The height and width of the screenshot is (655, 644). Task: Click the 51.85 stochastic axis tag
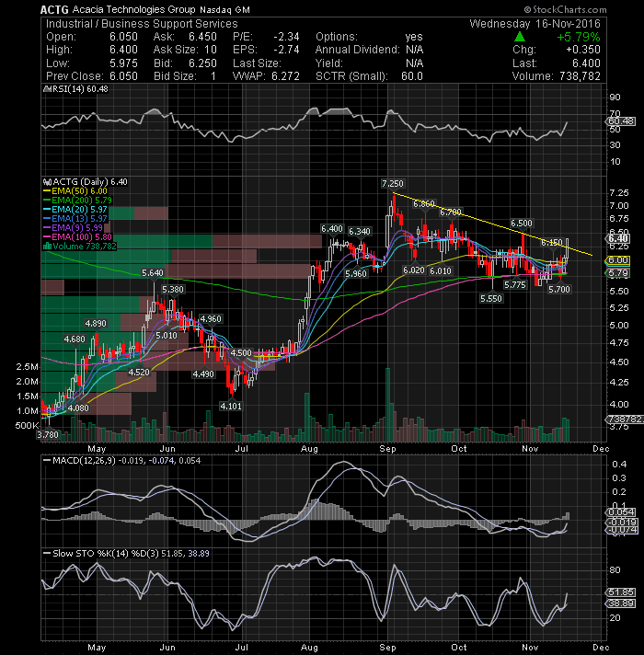(x=621, y=592)
